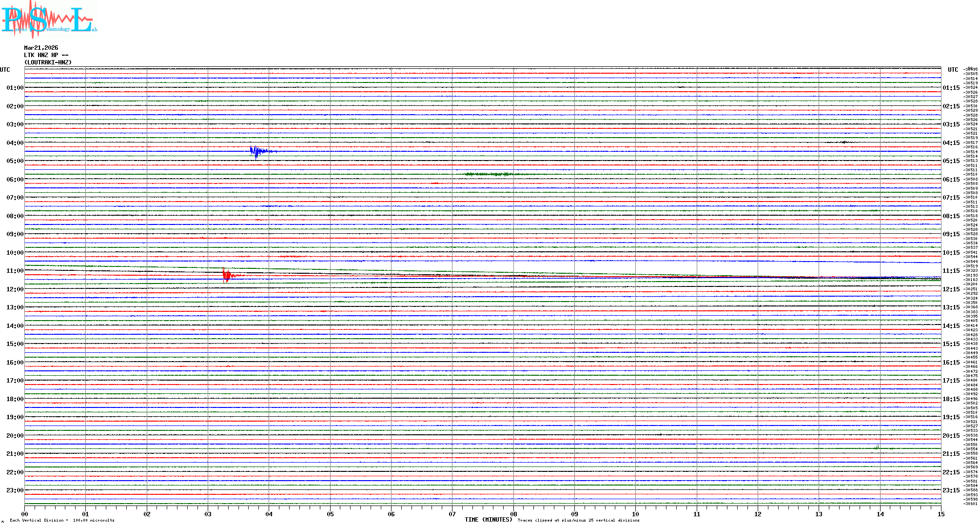
Task: Click the red seismic event near 11:00
Action: coord(227,276)
